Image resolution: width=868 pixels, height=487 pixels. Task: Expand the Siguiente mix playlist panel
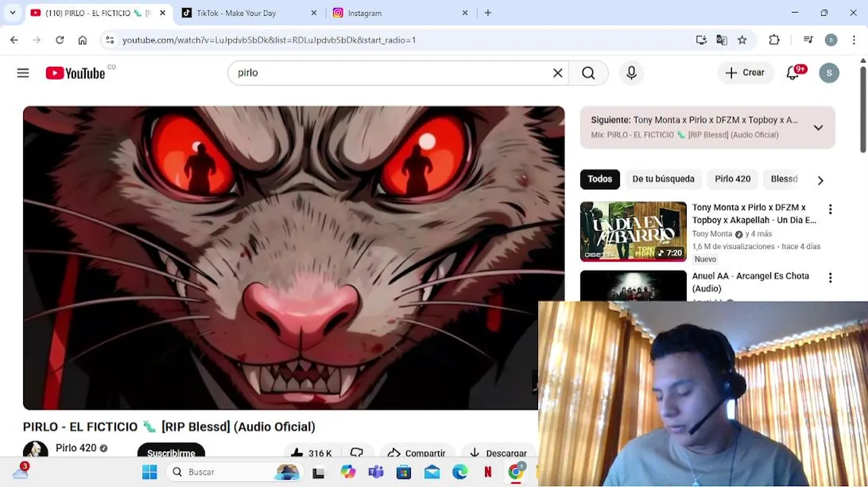coord(818,127)
